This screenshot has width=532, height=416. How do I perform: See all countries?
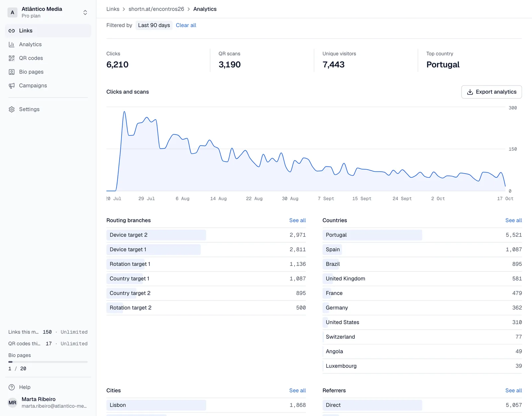[x=513, y=220]
